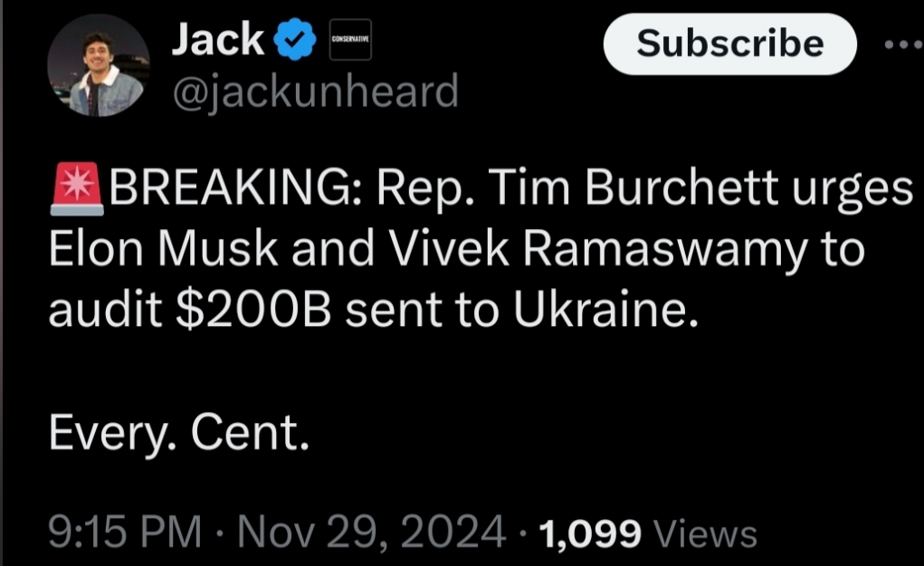924x566 pixels.
Task: Open the three-dot more options menu
Action: pos(905,43)
